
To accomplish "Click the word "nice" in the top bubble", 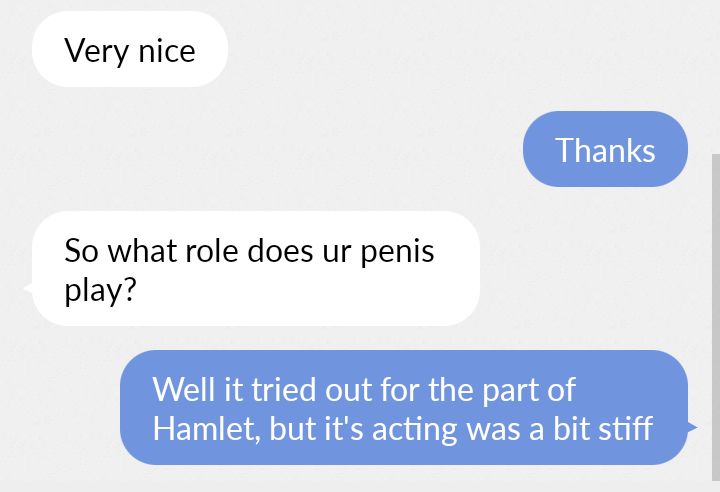I will (166, 50).
